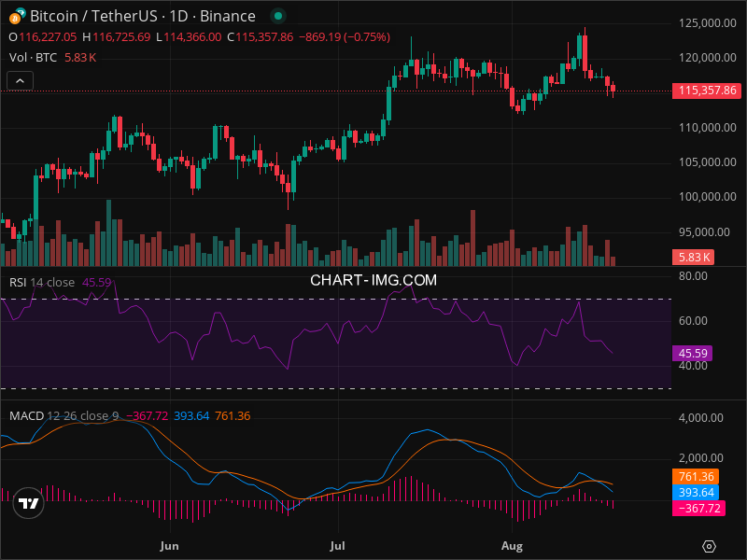
Task: Click the blue 393.64 MACD axis tag
Action: pyautogui.click(x=696, y=493)
